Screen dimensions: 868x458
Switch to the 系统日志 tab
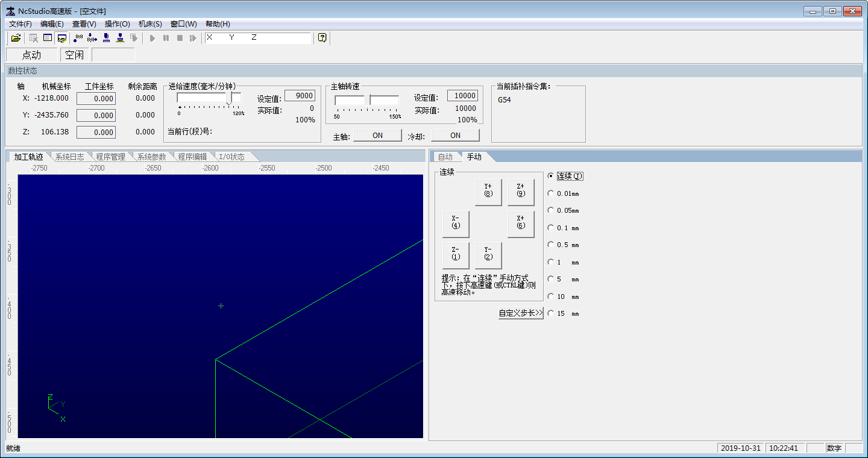coord(70,157)
